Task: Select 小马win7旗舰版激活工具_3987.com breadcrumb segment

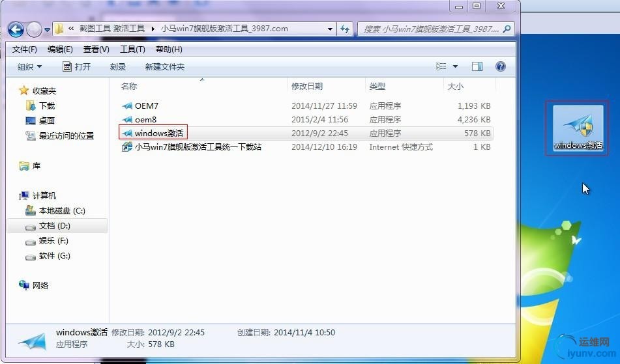Action: pyautogui.click(x=224, y=29)
